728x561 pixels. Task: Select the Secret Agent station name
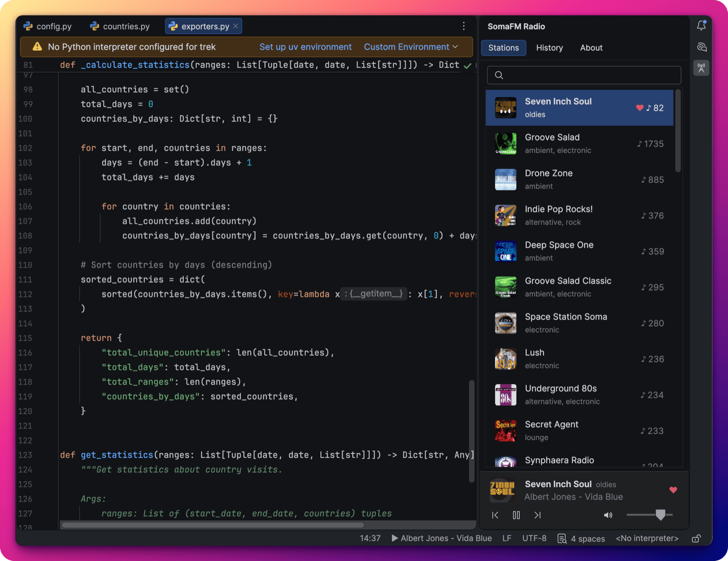(x=551, y=424)
